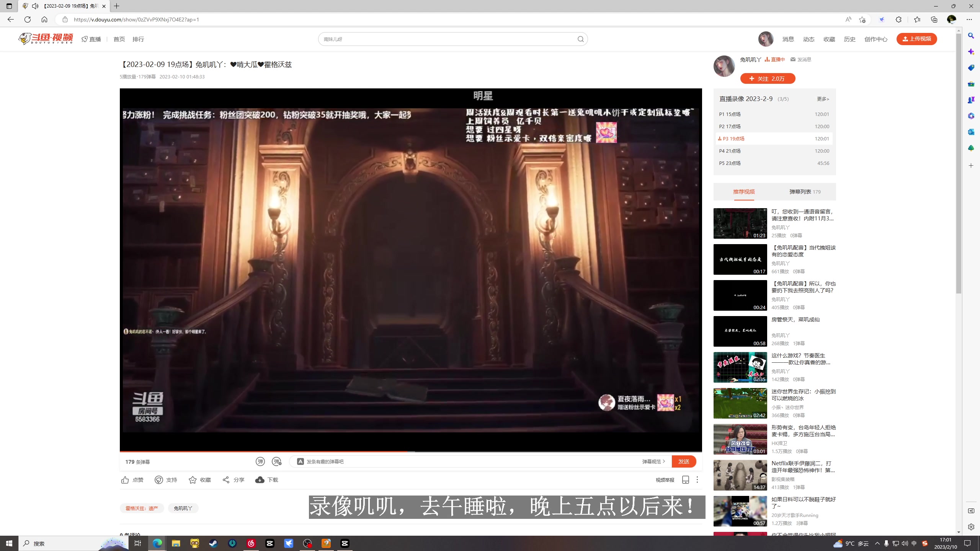Select P2 17点场 in playlist
The width and height of the screenshot is (980, 551).
click(774, 126)
